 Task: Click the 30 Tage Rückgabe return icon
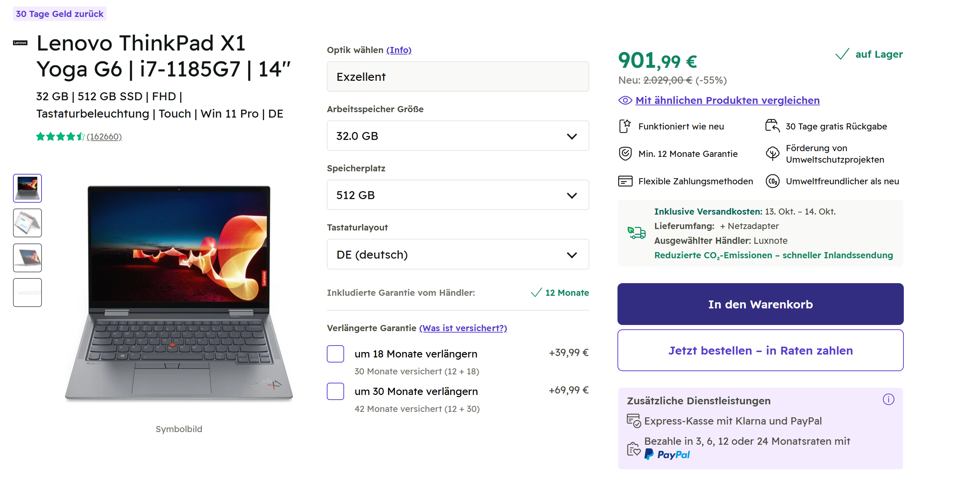(772, 126)
